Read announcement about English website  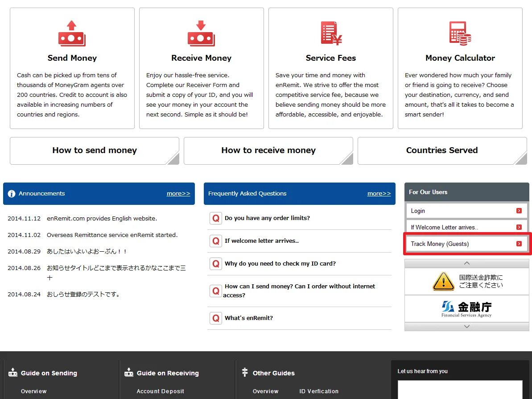click(102, 218)
